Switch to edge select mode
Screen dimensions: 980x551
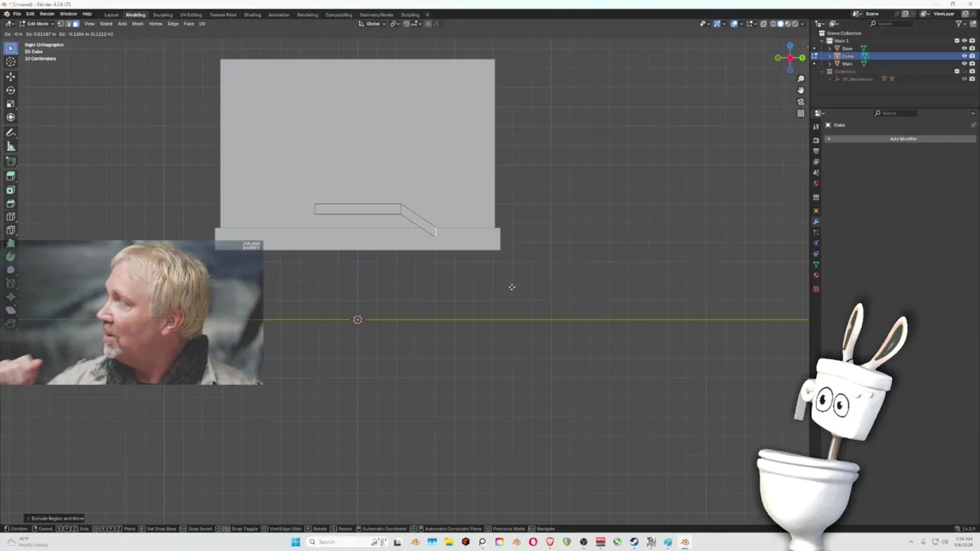(x=68, y=24)
